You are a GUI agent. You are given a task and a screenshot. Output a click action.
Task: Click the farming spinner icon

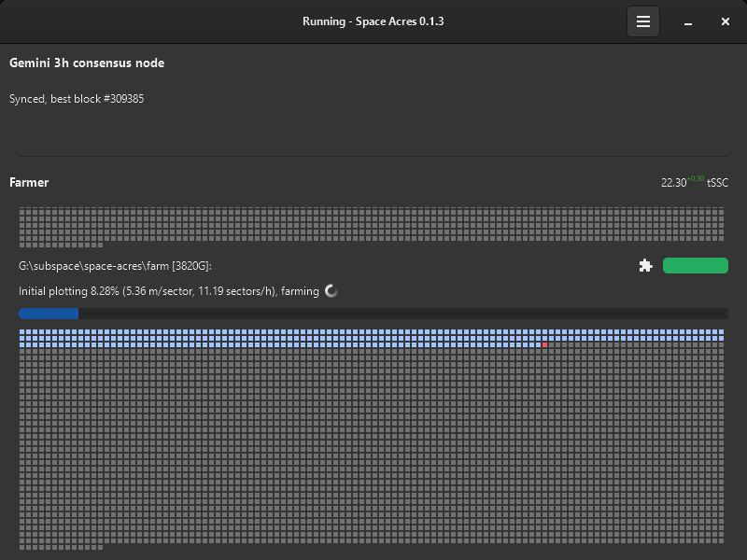point(331,291)
